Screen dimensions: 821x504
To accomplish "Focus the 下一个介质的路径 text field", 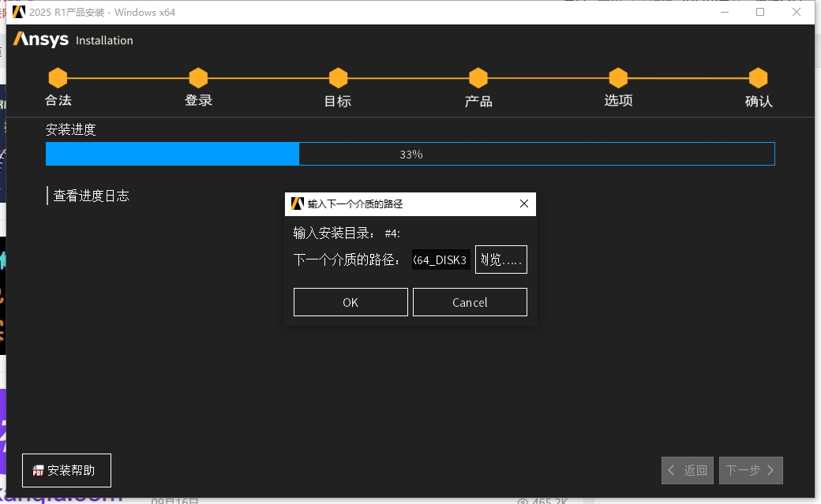I will [440, 259].
